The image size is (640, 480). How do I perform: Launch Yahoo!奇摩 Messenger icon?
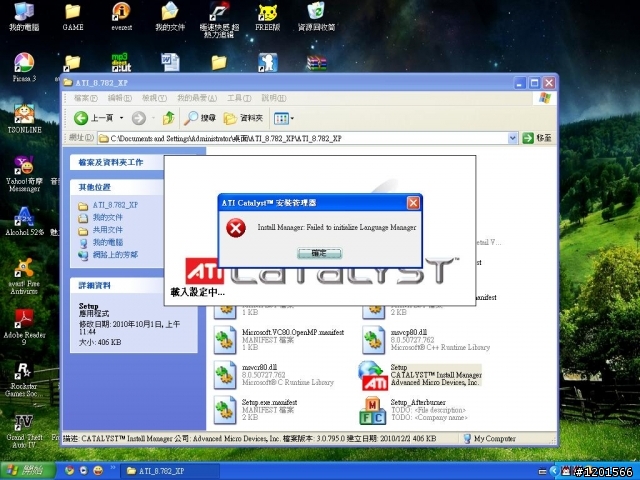tap(24, 174)
